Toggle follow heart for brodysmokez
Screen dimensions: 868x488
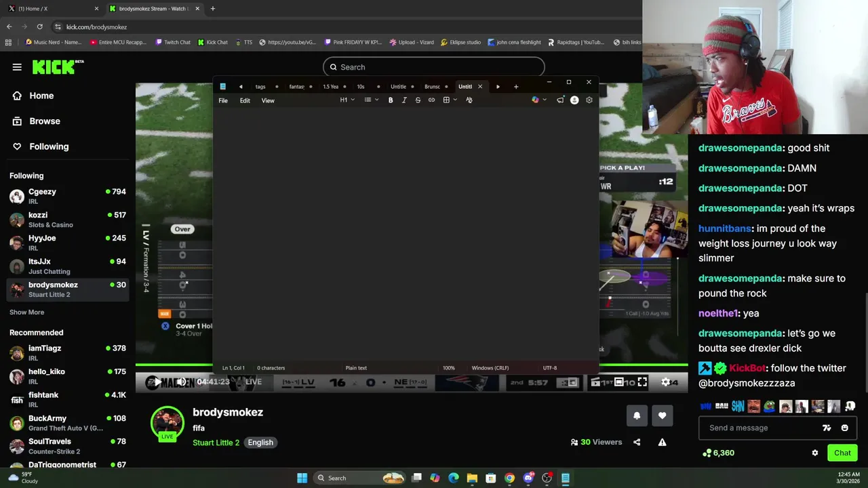click(x=663, y=416)
